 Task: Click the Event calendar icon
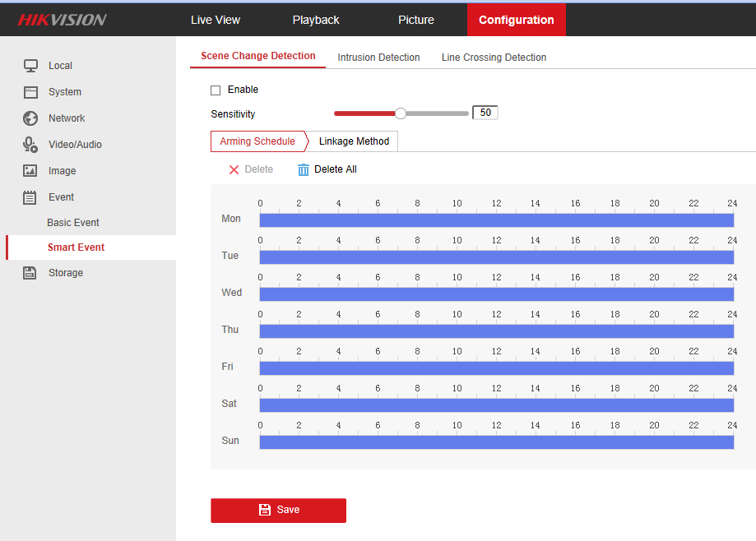30,197
